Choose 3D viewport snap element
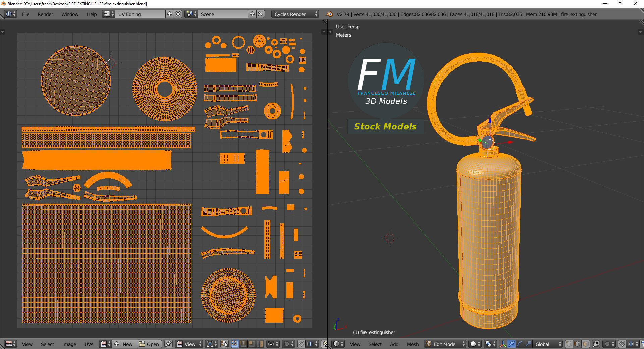The width and height of the screenshot is (644, 349). tap(633, 344)
